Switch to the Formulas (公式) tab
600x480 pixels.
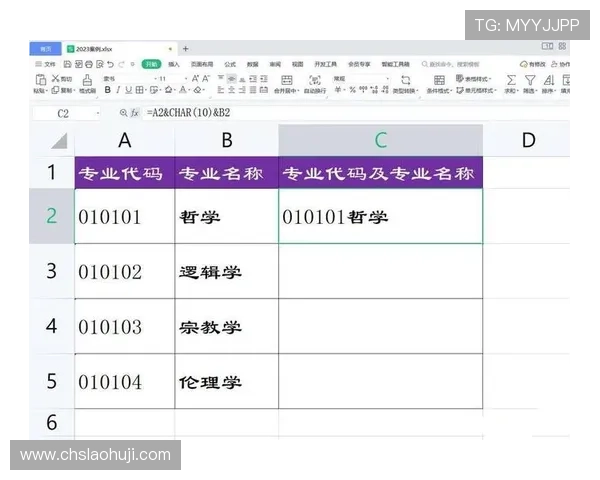(230, 64)
